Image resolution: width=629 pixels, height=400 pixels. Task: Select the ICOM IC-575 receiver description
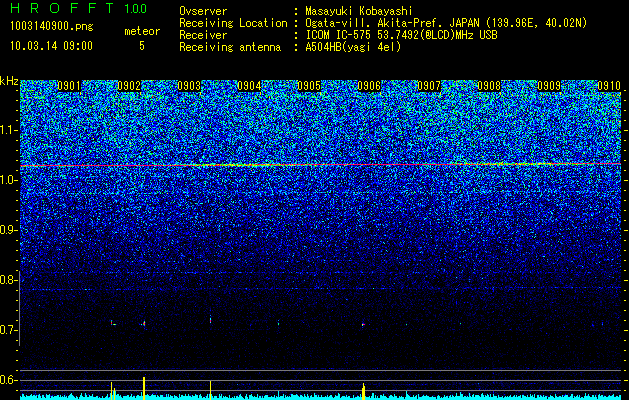(401, 35)
